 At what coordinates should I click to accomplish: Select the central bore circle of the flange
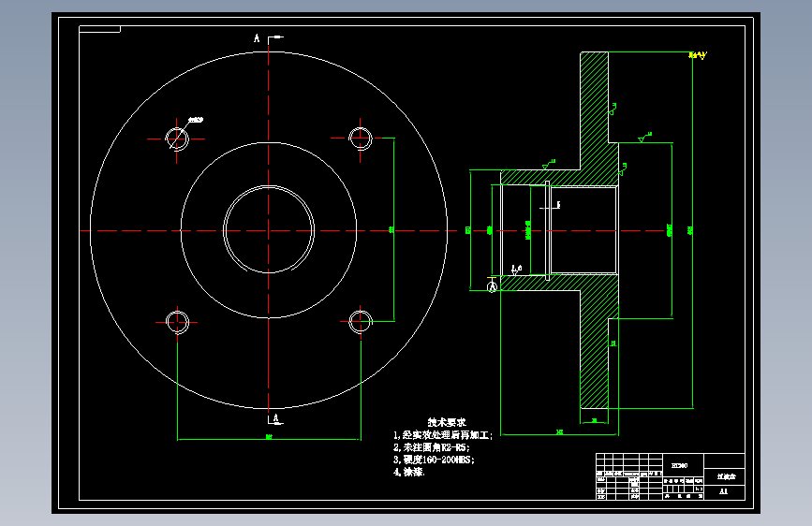tap(269, 230)
